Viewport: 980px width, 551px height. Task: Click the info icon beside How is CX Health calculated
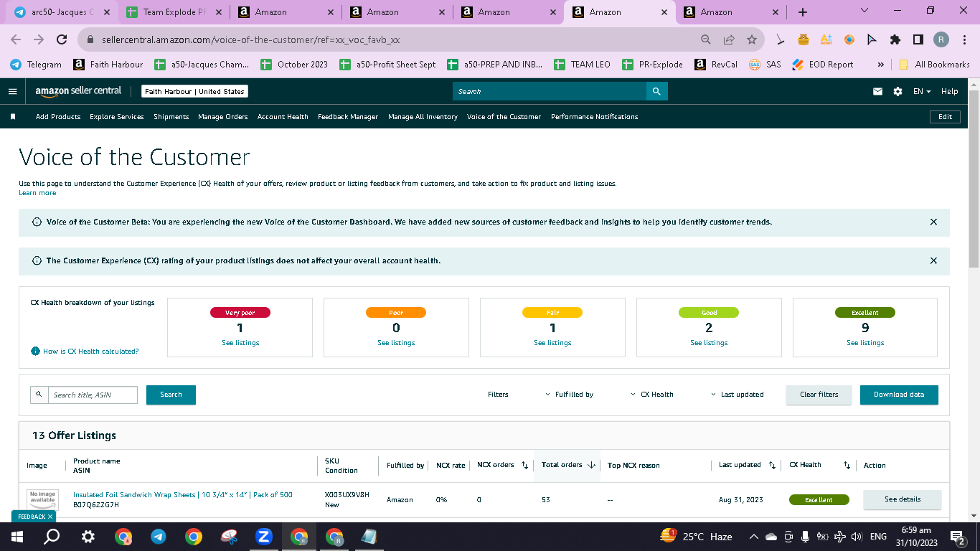click(x=35, y=351)
